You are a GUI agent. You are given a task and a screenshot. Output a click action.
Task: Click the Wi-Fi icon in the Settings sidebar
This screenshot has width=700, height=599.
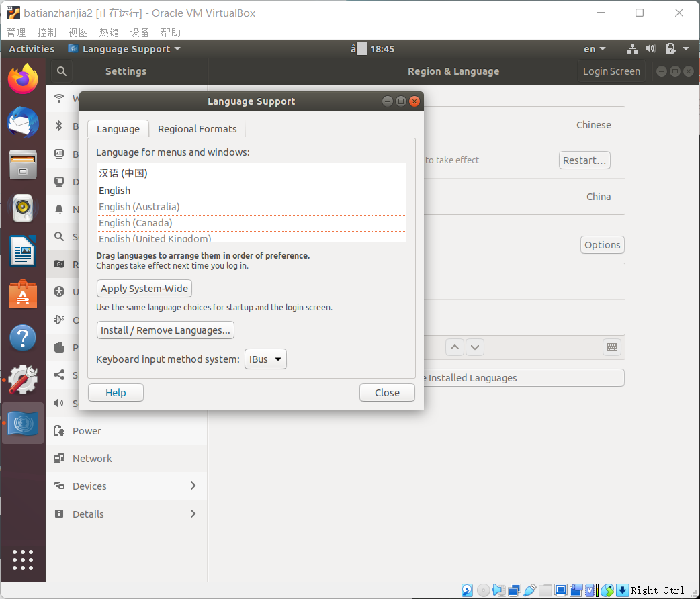pyautogui.click(x=59, y=98)
